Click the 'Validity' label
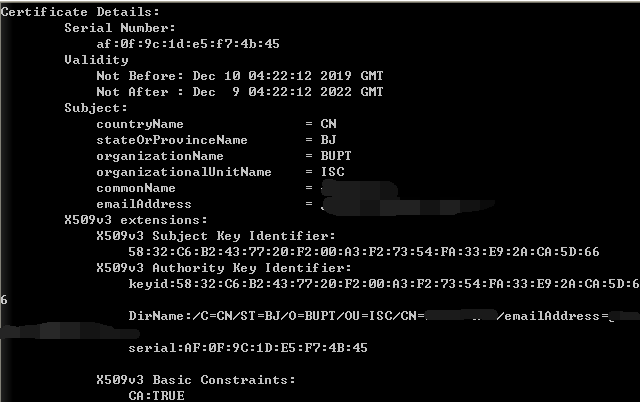Viewport: 640px width, 402px height. tap(96, 60)
